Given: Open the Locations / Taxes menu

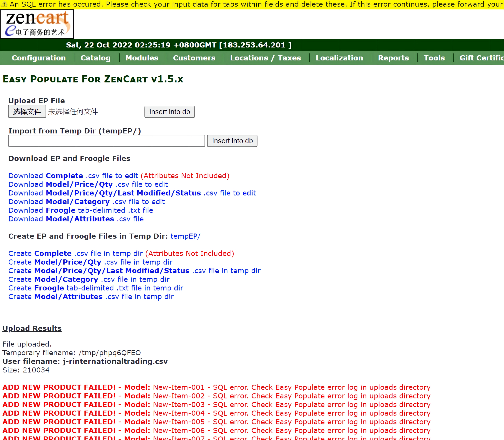Looking at the screenshot, I should coord(265,58).
